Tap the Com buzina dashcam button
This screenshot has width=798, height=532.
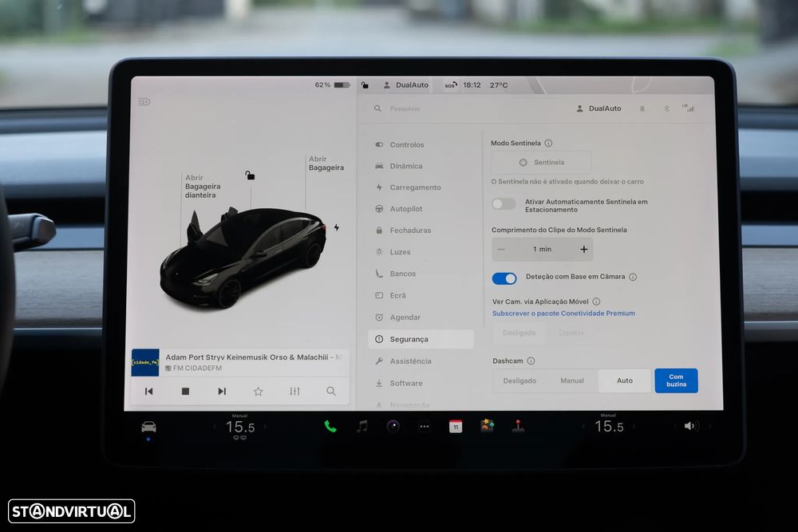pyautogui.click(x=676, y=380)
